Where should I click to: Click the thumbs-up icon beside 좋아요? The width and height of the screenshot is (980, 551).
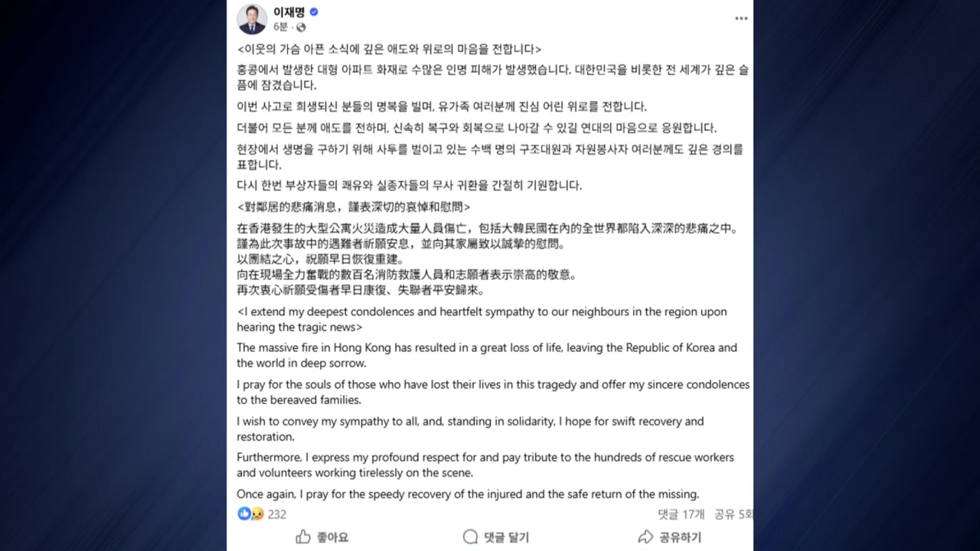[303, 536]
